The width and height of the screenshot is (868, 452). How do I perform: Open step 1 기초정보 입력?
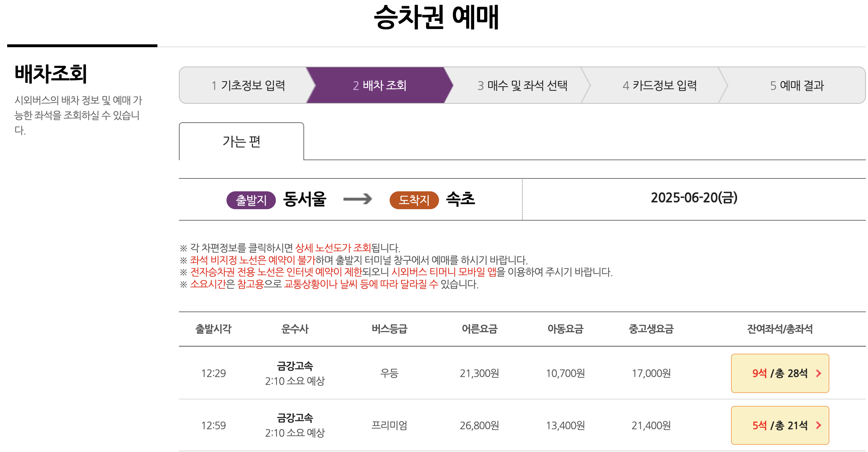point(250,85)
